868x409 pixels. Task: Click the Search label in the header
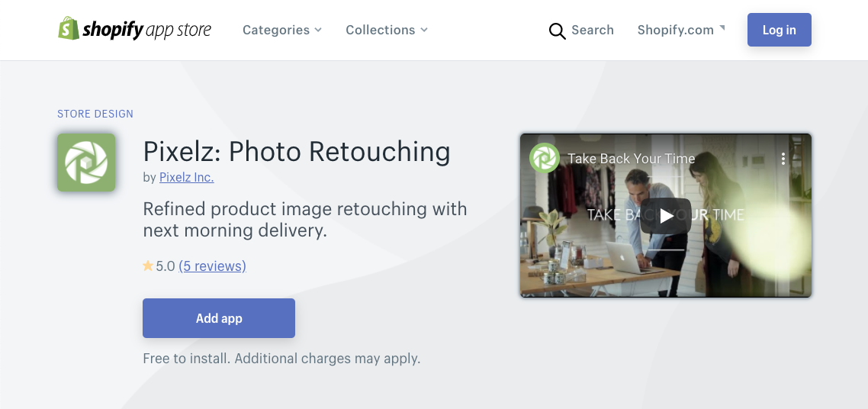click(x=593, y=30)
